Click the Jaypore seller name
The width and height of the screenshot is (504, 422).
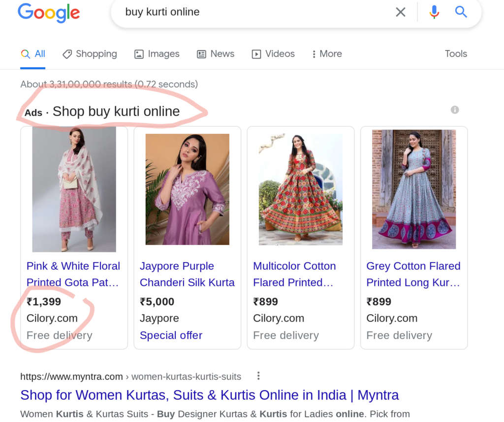159,318
